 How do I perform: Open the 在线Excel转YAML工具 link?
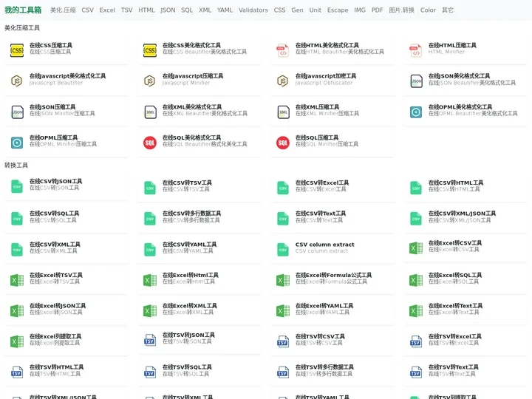(x=324, y=306)
